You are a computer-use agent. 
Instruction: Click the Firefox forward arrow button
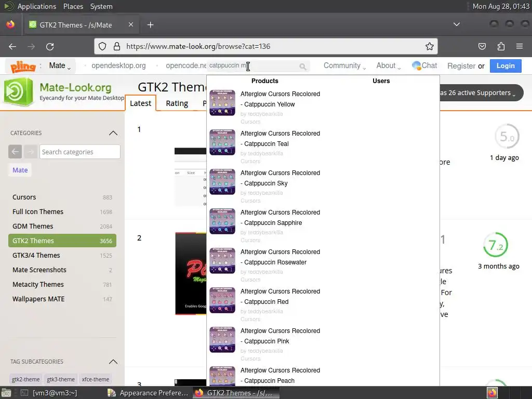31,46
